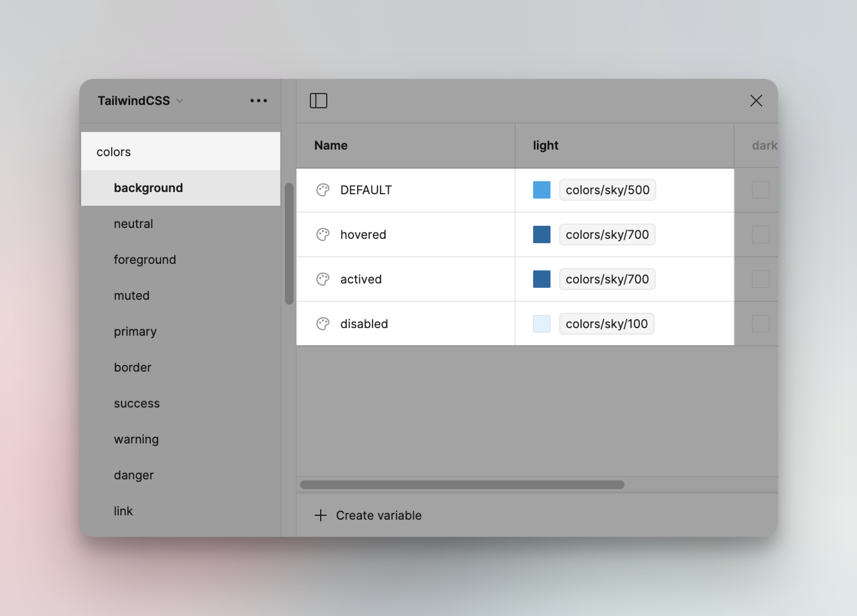This screenshot has height=616, width=857.
Task: Click the sky/700 color swatch for hovered
Action: point(542,235)
